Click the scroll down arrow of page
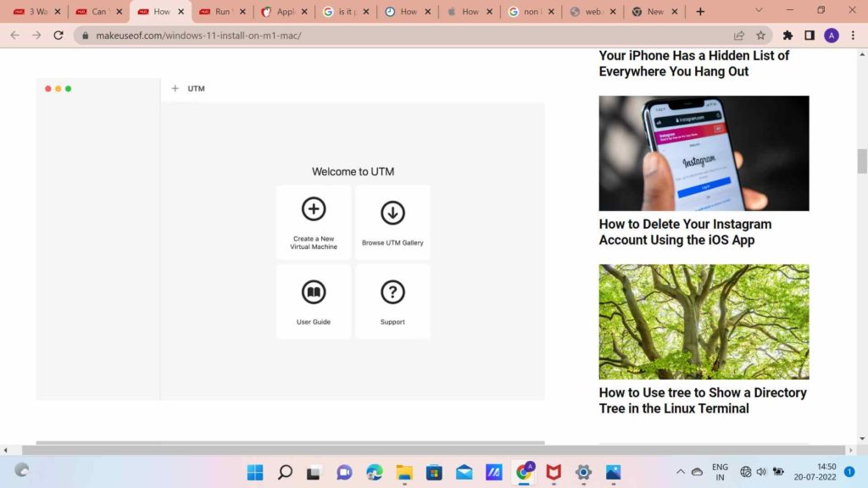Image resolution: width=868 pixels, height=488 pixels. point(862,439)
